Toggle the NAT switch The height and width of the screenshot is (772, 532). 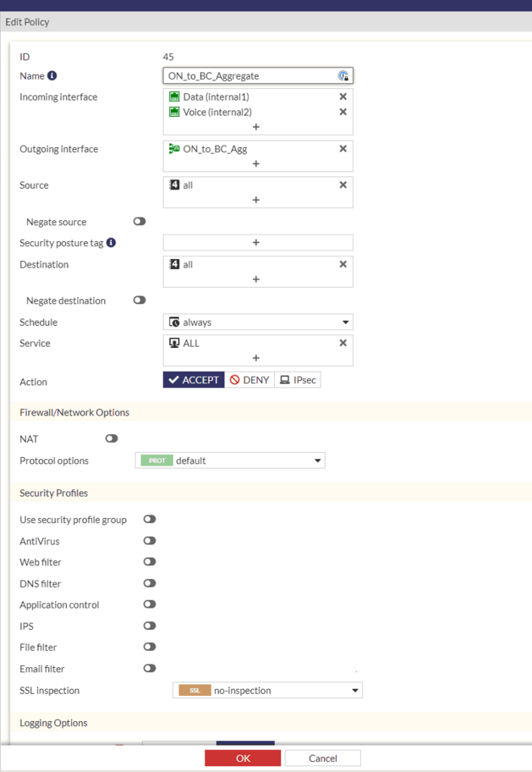tap(111, 438)
